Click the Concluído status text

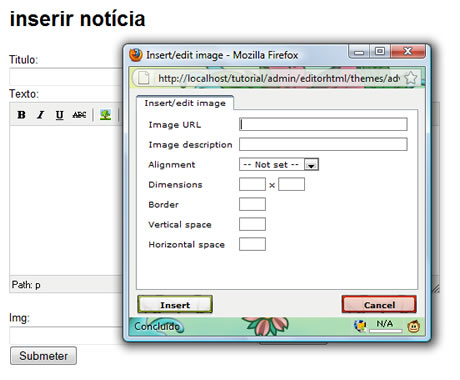(157, 326)
